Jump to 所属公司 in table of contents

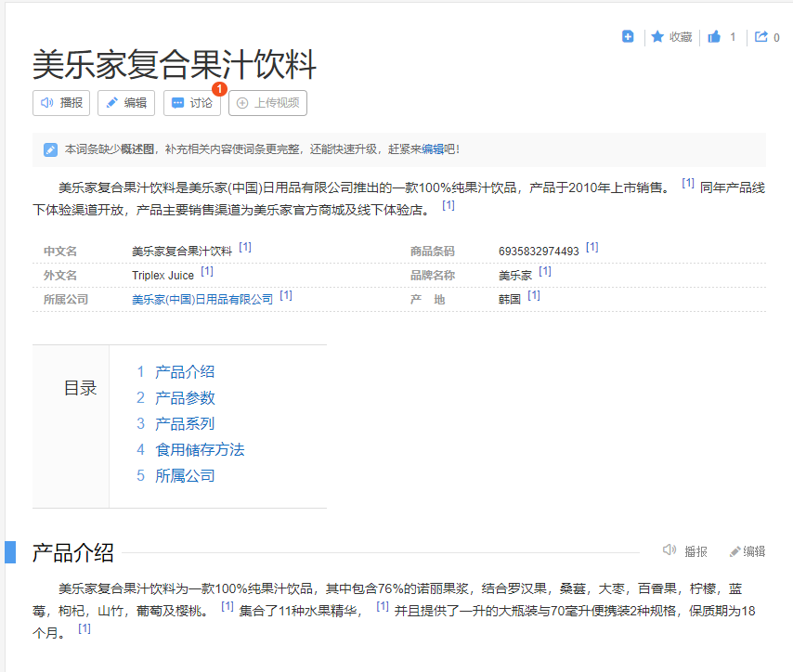pos(185,476)
